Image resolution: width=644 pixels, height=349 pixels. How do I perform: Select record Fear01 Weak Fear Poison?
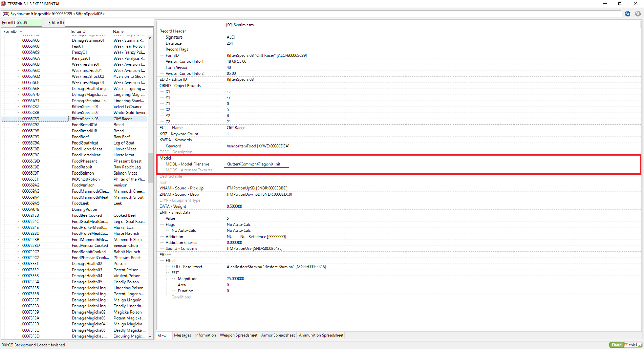click(x=75, y=46)
